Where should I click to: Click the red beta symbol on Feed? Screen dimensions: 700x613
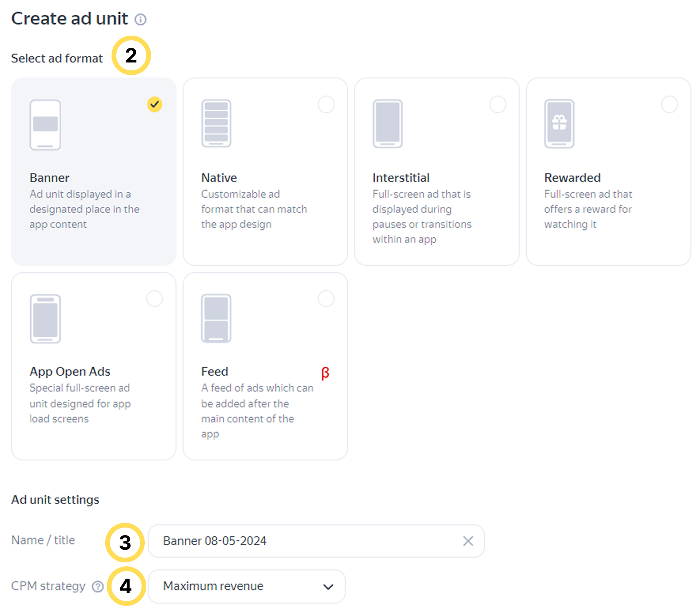(325, 373)
